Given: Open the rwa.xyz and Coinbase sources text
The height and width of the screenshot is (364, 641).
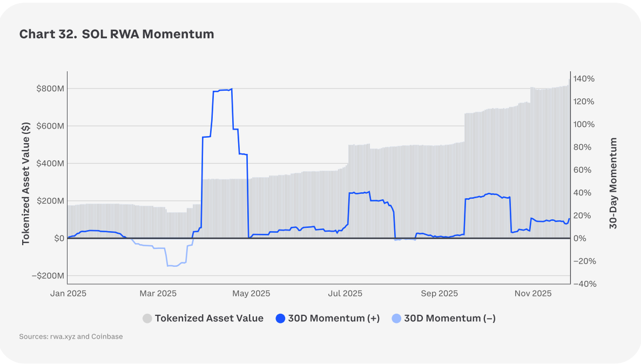Looking at the screenshot, I should pos(71,336).
